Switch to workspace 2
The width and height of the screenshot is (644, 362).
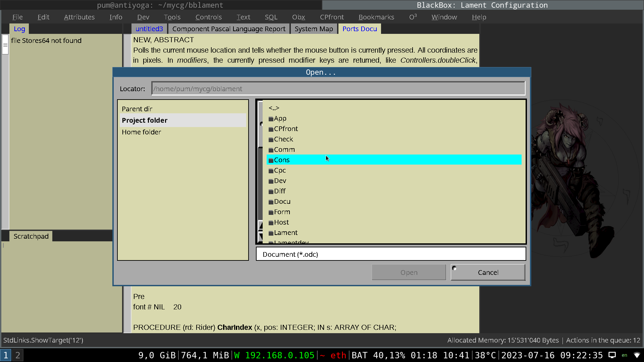[x=18, y=355]
